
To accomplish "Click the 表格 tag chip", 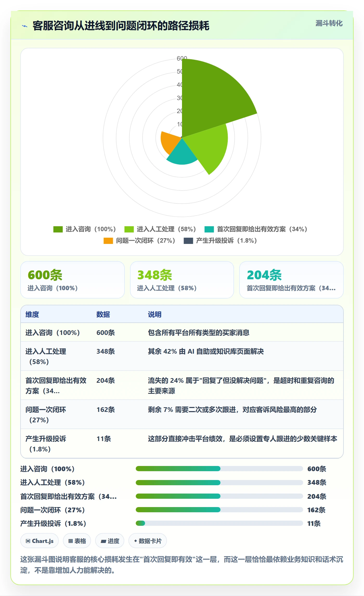I will point(77,541).
